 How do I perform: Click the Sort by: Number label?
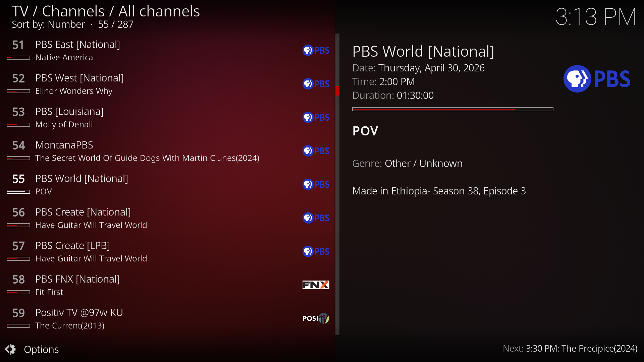coord(48,24)
